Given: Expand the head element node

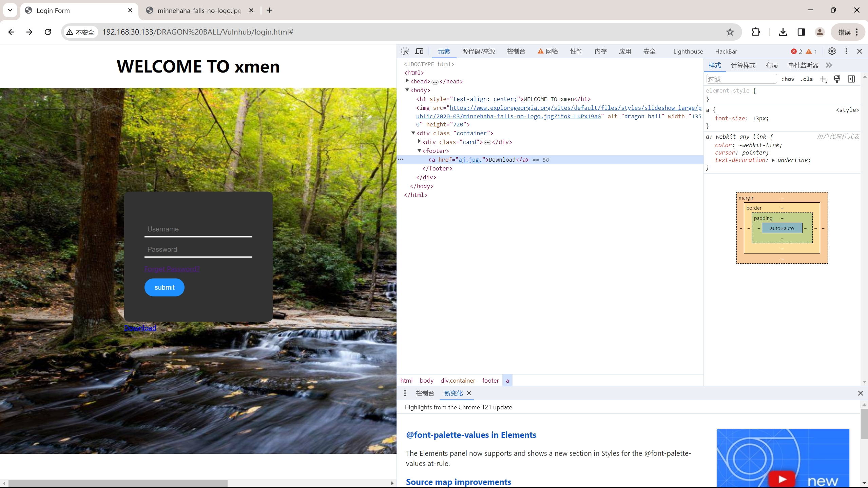Looking at the screenshot, I should point(407,81).
